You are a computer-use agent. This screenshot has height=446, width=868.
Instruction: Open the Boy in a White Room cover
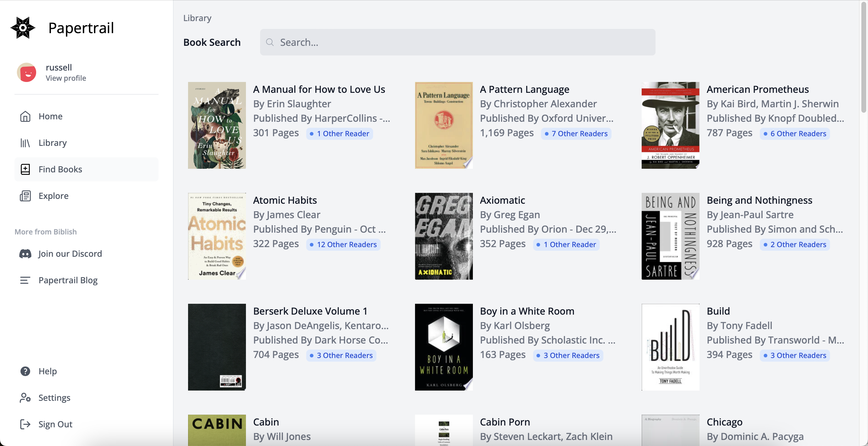444,347
